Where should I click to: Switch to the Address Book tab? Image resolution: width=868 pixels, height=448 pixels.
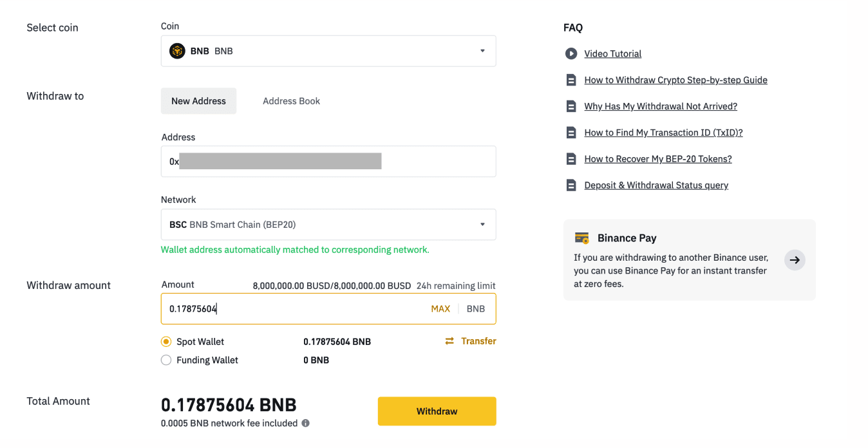click(x=291, y=101)
